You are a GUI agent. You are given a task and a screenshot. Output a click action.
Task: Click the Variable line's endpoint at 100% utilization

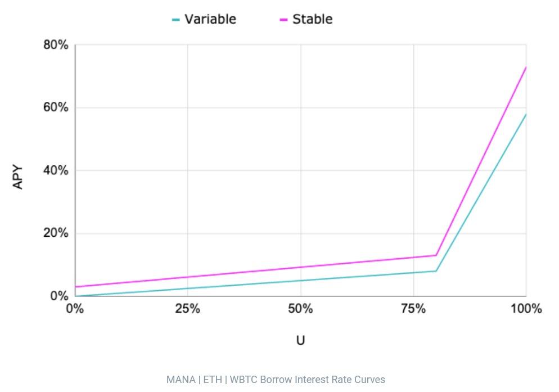526,114
